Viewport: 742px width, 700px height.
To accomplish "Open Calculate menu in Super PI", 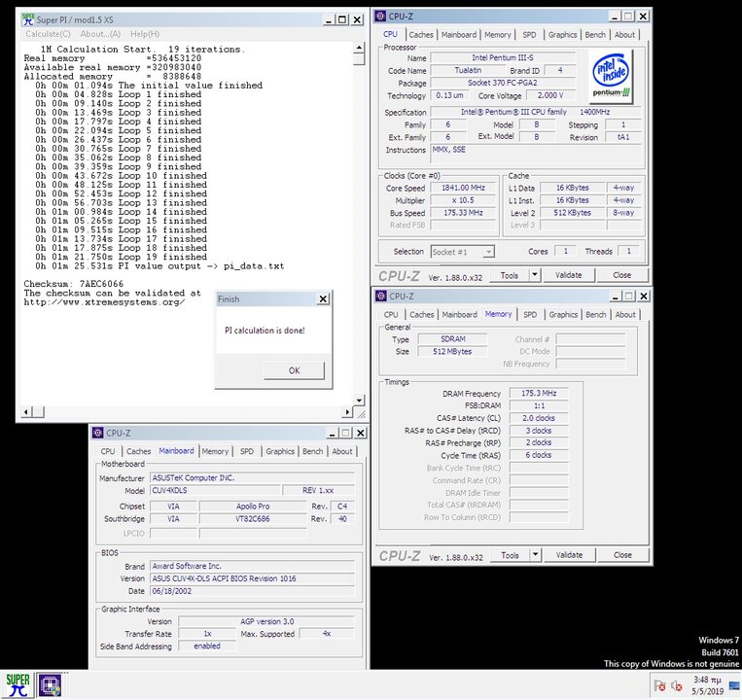I will (x=48, y=34).
